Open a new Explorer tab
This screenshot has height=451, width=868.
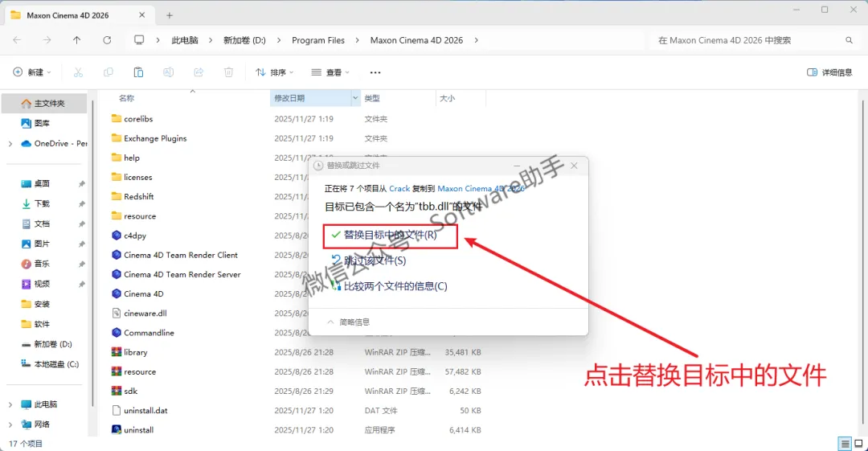coord(170,15)
